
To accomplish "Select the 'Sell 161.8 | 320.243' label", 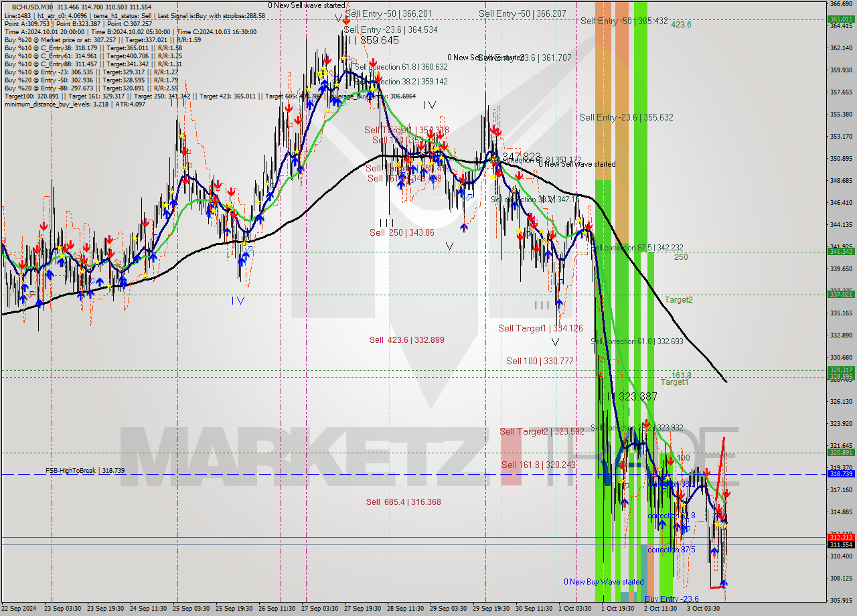I will click(538, 465).
